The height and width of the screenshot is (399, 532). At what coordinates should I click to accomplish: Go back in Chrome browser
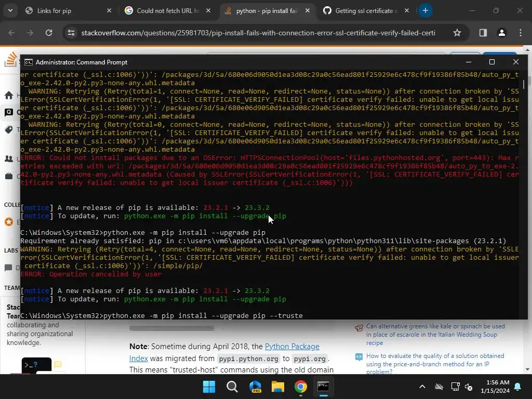[11, 33]
